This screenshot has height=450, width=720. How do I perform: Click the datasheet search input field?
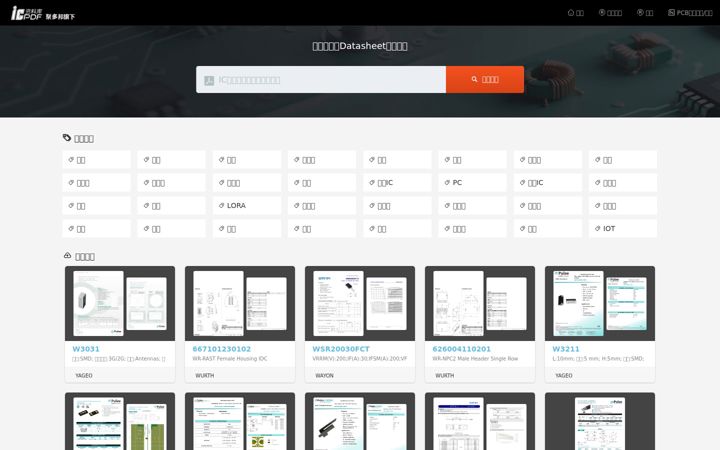321,79
